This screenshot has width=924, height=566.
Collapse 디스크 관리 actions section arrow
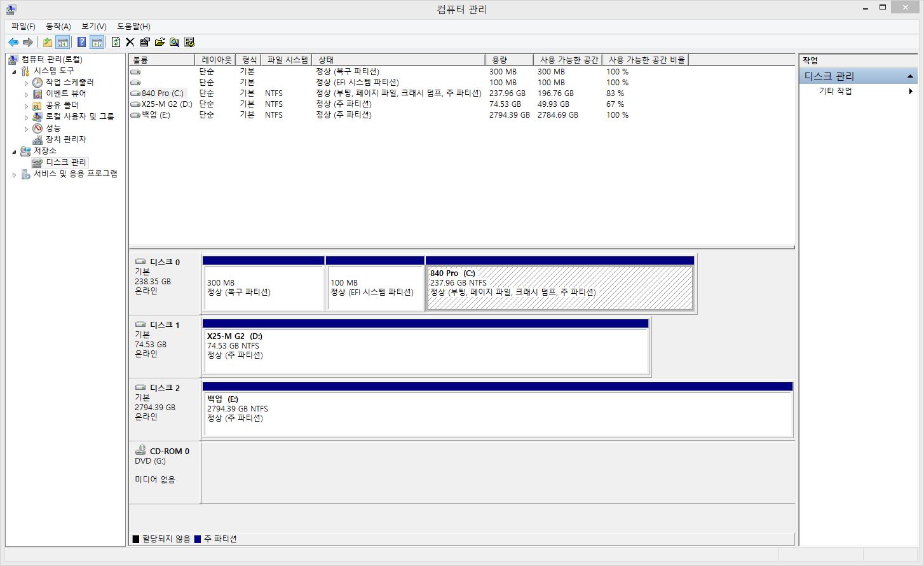pos(910,76)
